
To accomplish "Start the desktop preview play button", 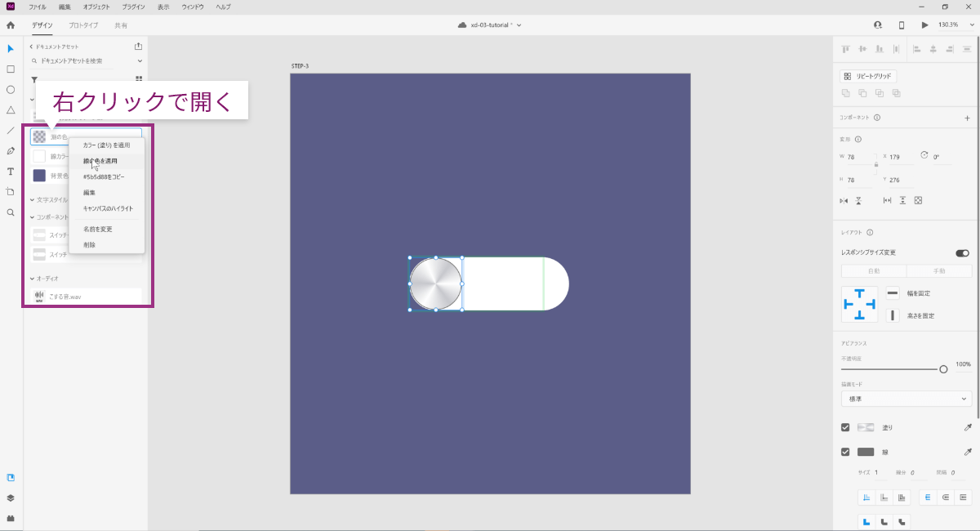I will [x=925, y=25].
